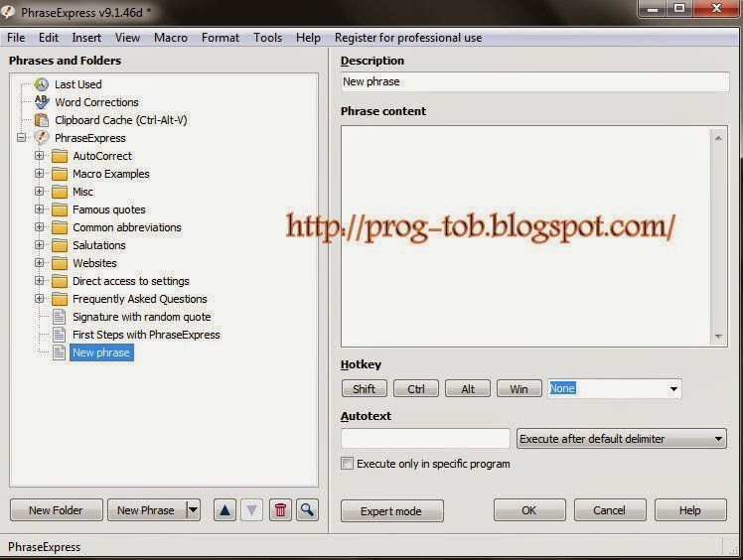Expand the Salutations folder
The width and height of the screenshot is (743, 560).
(40, 245)
